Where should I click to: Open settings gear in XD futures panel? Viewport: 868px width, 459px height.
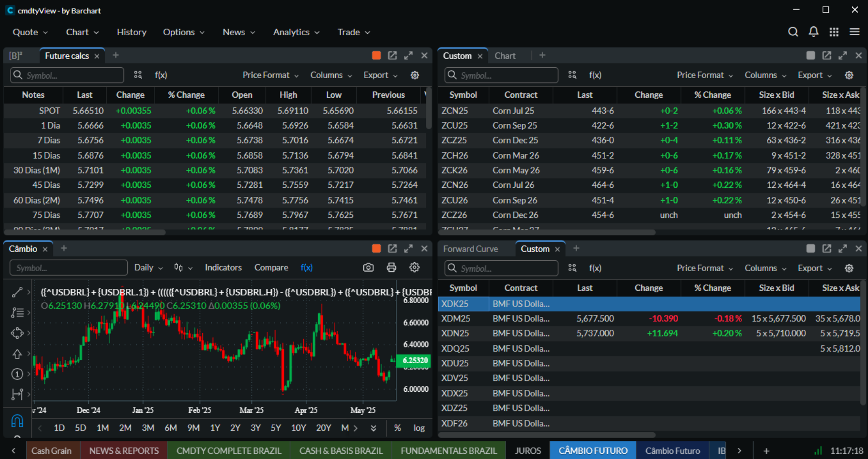(x=849, y=268)
